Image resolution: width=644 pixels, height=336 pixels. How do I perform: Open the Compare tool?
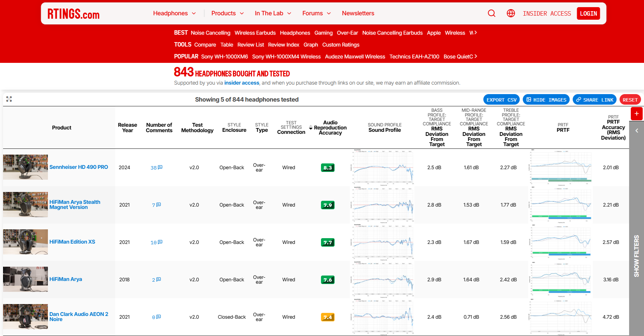(x=205, y=45)
